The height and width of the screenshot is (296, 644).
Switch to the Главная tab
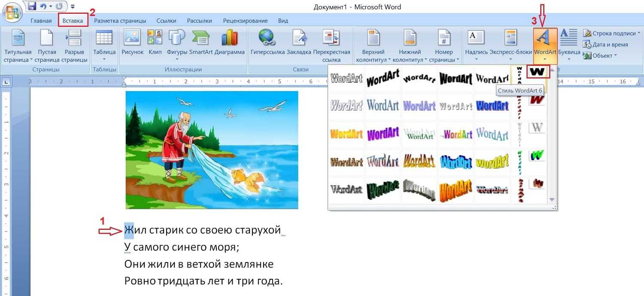pos(41,21)
